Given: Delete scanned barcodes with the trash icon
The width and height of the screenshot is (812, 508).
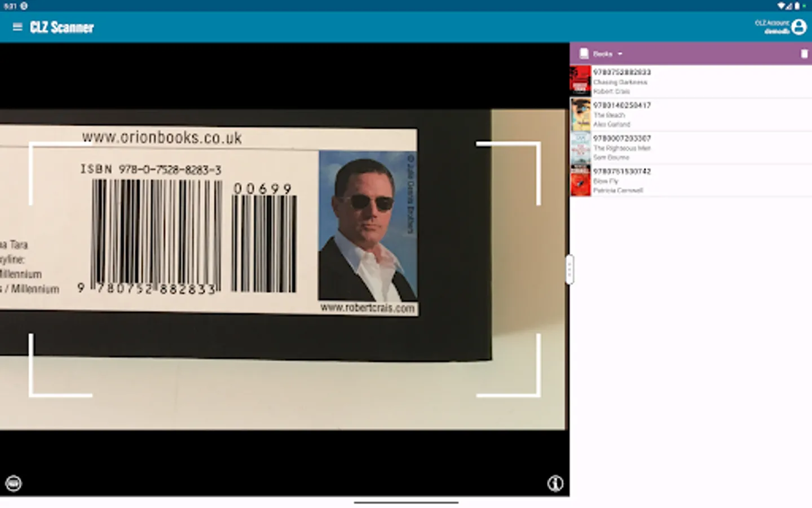Looking at the screenshot, I should [804, 54].
